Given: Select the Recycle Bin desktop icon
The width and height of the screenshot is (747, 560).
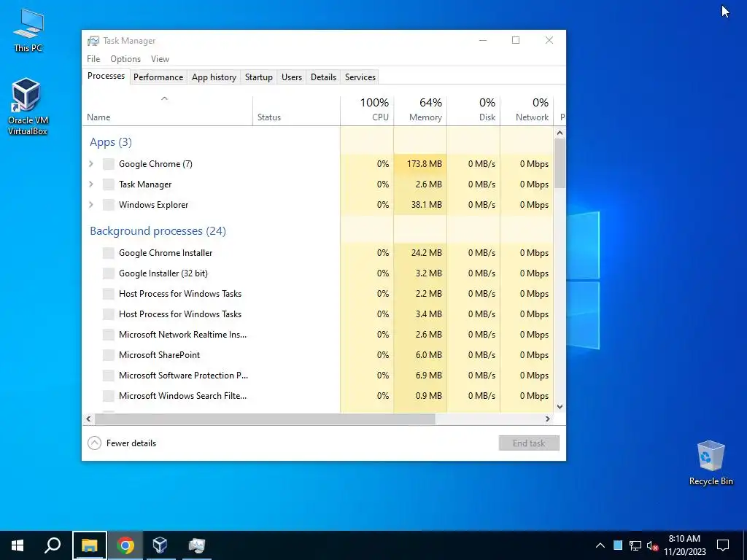Looking at the screenshot, I should pyautogui.click(x=711, y=463).
